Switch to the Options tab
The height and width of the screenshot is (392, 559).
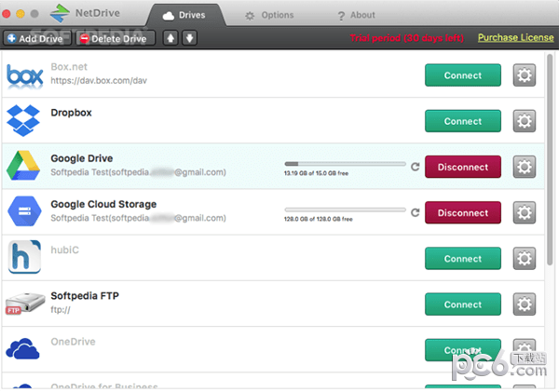(269, 15)
